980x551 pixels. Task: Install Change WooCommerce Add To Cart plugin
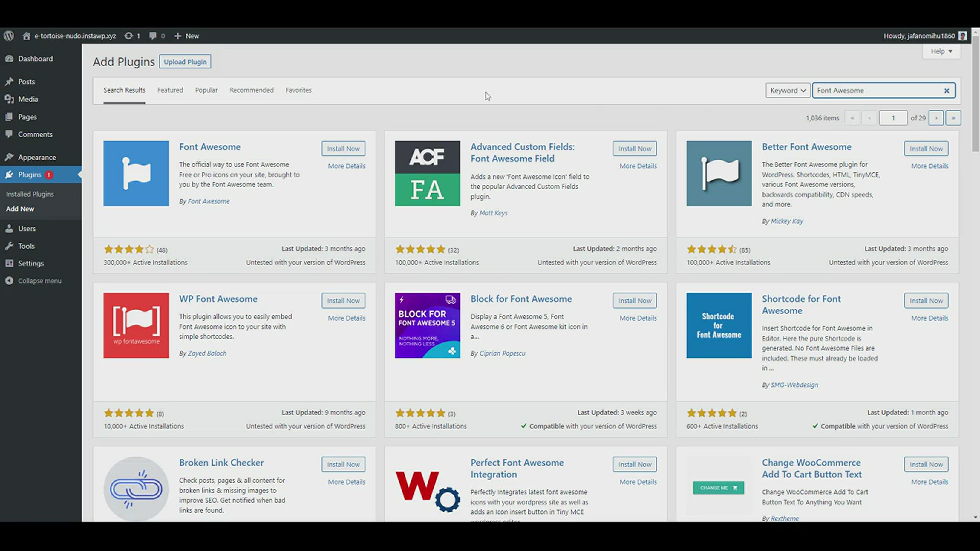pyautogui.click(x=926, y=464)
